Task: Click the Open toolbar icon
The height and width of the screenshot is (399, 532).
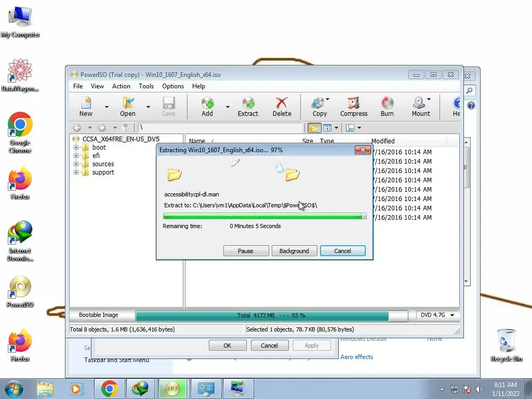Action: pos(128,107)
